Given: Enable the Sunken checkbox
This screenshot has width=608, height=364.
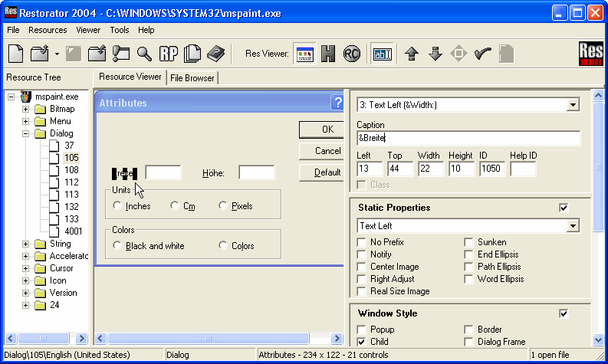Looking at the screenshot, I should tap(468, 242).
